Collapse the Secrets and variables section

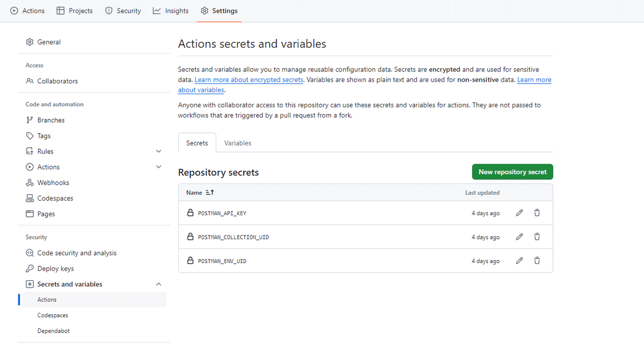[x=158, y=284]
